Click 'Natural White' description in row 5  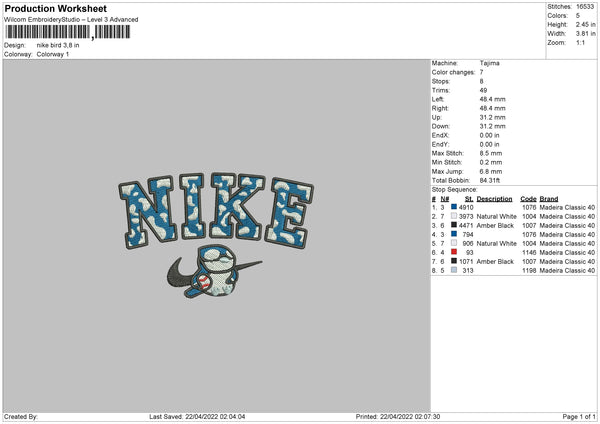point(497,243)
